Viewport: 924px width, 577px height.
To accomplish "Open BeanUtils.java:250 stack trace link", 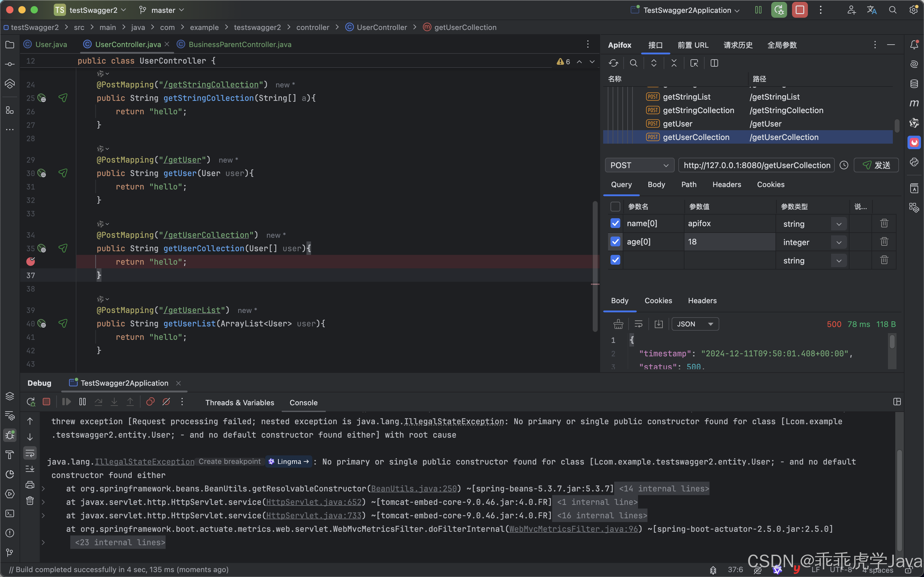I will click(413, 488).
